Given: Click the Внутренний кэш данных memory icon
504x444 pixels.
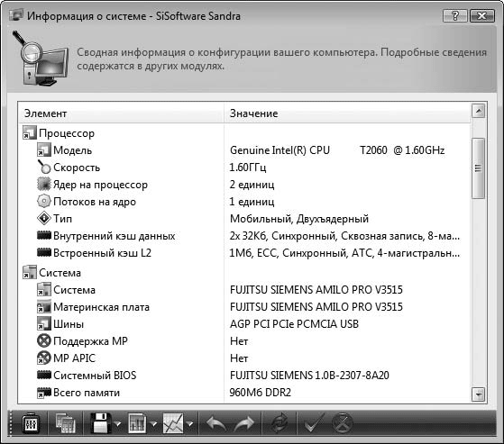Looking at the screenshot, I should 43,235.
